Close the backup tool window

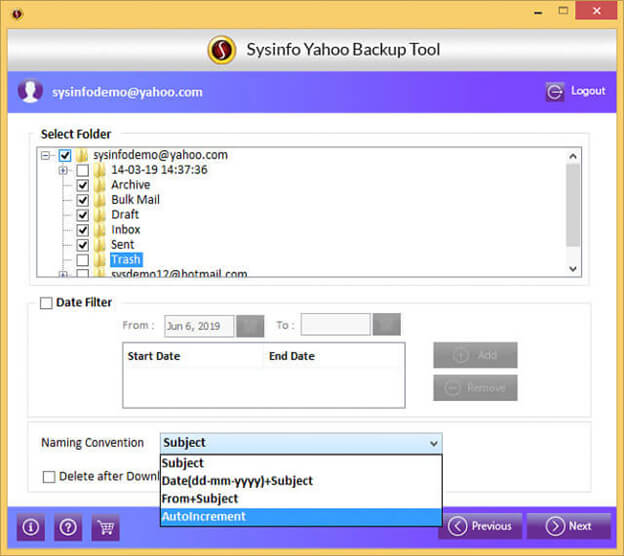[596, 11]
